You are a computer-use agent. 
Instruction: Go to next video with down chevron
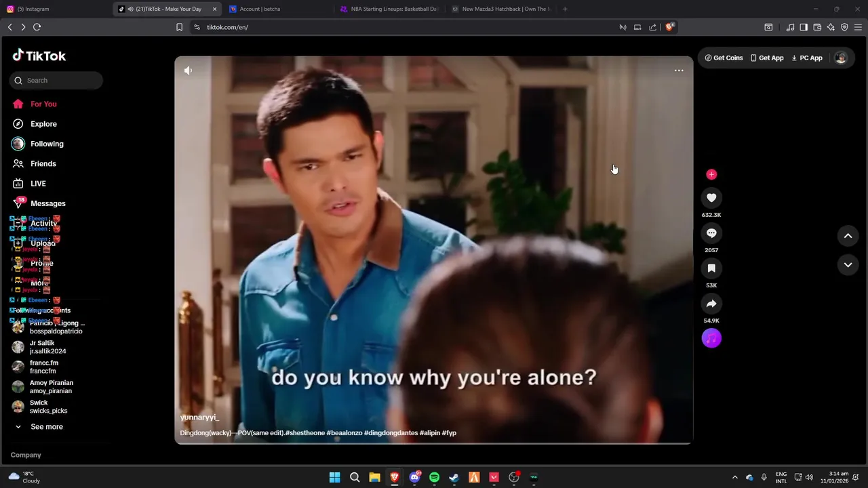pos(848,265)
